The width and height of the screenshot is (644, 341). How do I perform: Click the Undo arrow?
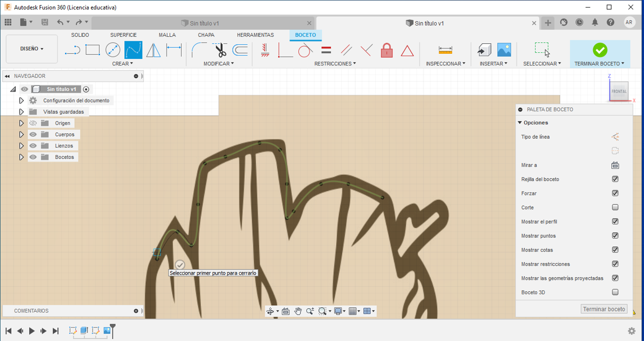click(60, 22)
